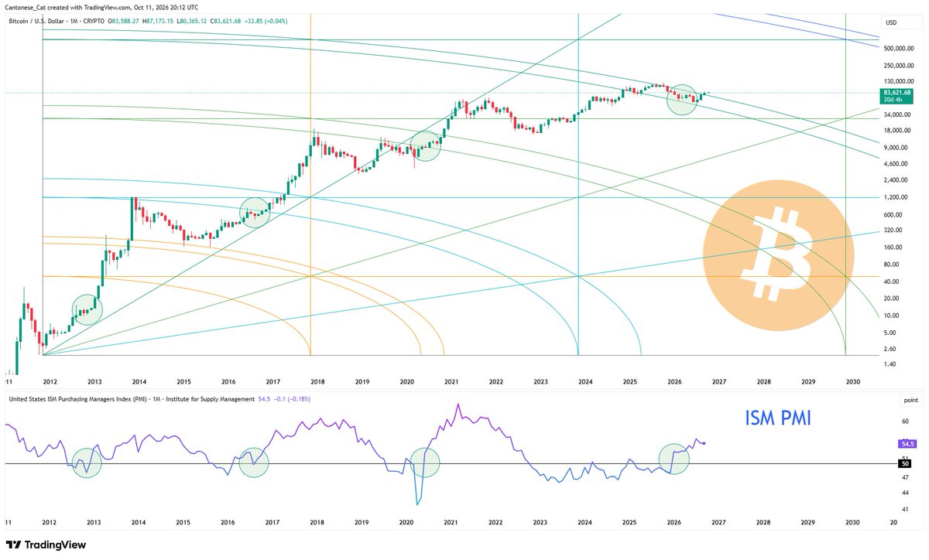Click 2013 on the PMI pane time axis
The height and width of the screenshot is (560, 929).
coord(94,523)
